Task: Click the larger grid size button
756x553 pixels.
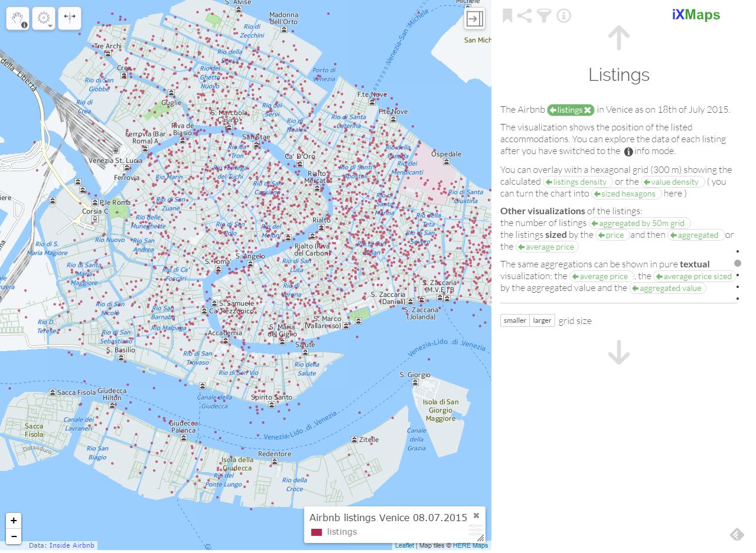Action: pos(542,320)
